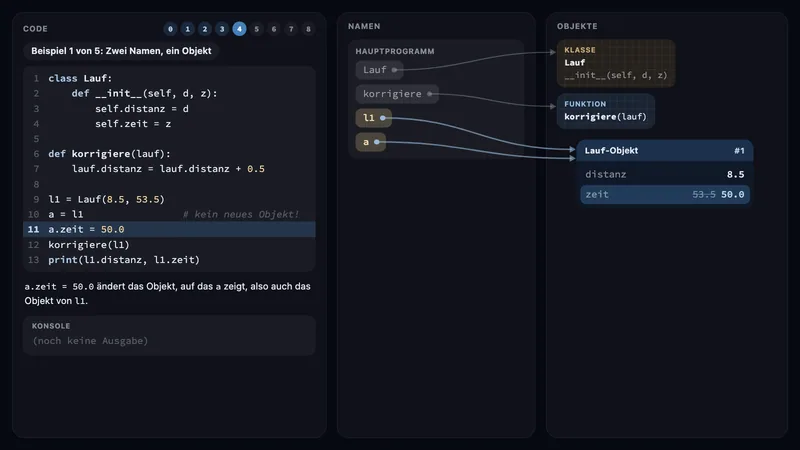Screen dimensions: 800x450
Task: Select the 'a' name chip
Action: click(370, 142)
